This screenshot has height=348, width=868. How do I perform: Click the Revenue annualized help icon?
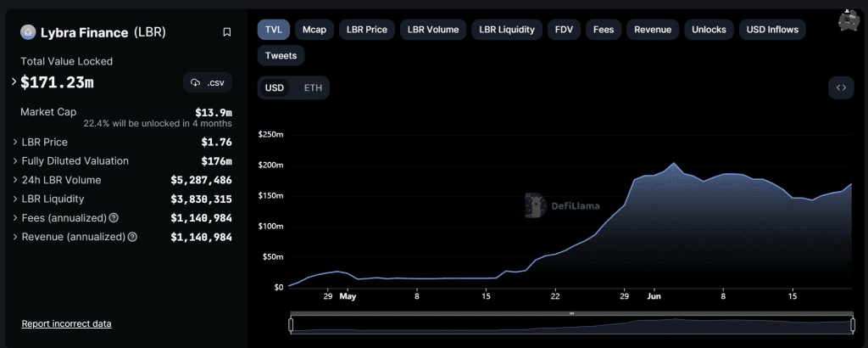click(x=132, y=237)
